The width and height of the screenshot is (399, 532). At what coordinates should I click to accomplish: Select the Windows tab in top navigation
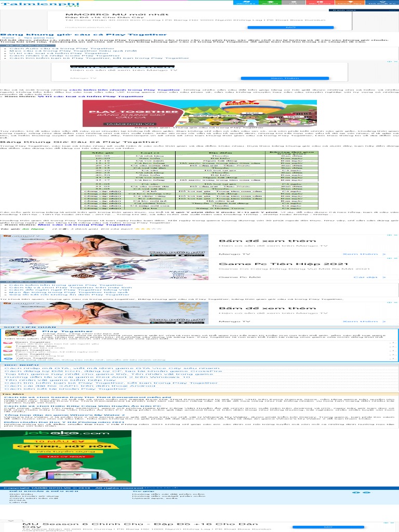(246, 3)
